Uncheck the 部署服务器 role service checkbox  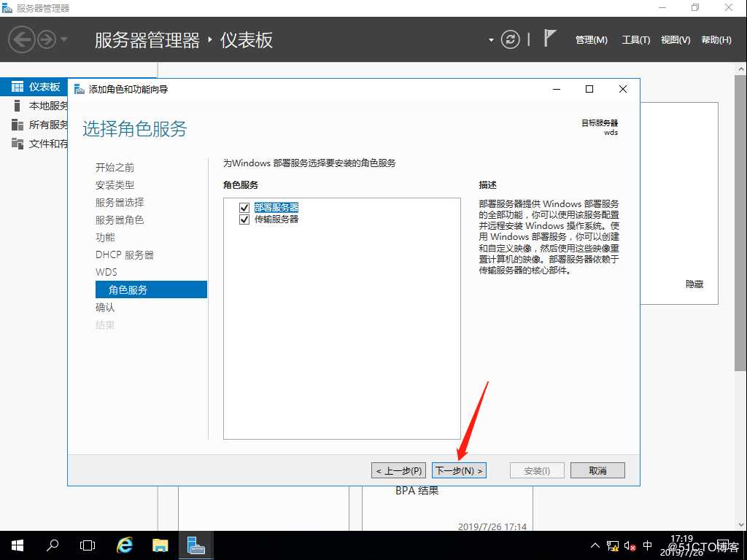pos(244,208)
